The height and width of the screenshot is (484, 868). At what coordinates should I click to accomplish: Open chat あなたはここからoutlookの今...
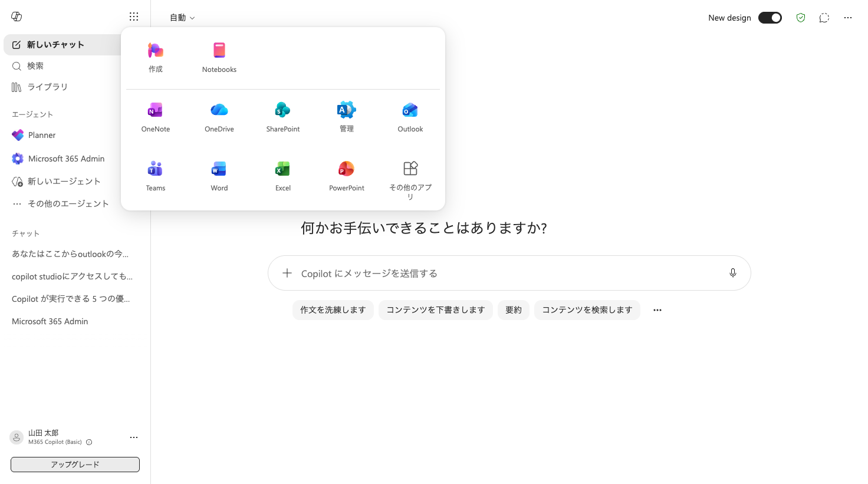point(70,254)
